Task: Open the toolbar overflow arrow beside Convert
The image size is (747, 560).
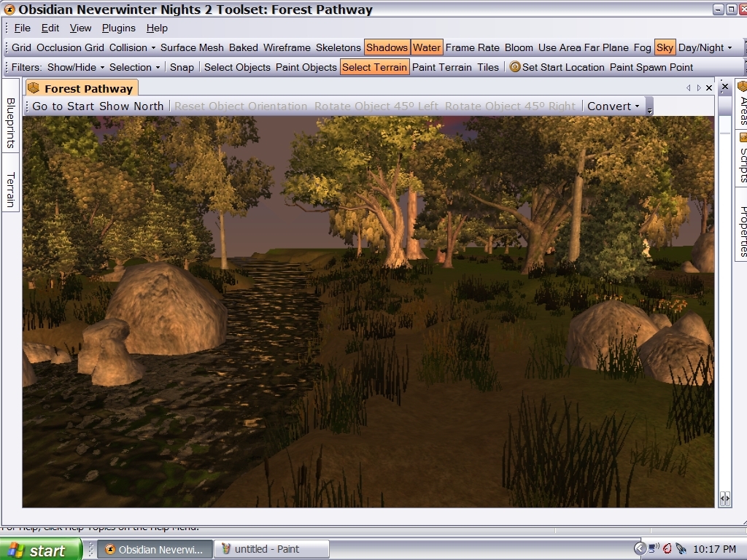Action: click(x=649, y=108)
